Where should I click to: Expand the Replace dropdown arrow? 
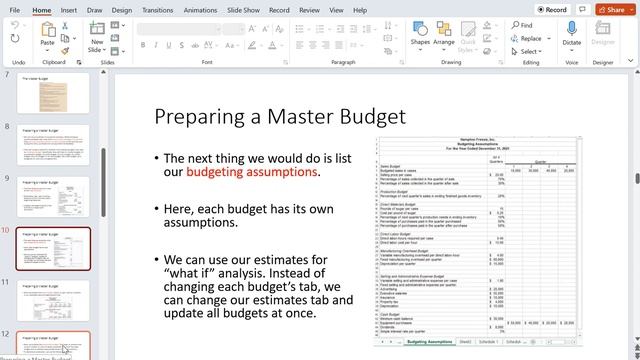549,38
